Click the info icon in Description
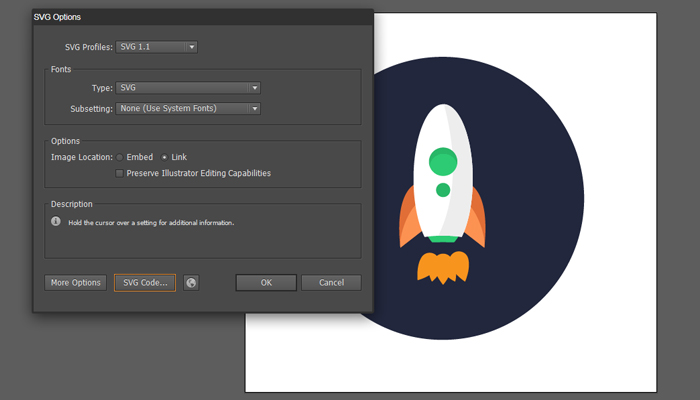This screenshot has width=700, height=400. click(x=56, y=221)
